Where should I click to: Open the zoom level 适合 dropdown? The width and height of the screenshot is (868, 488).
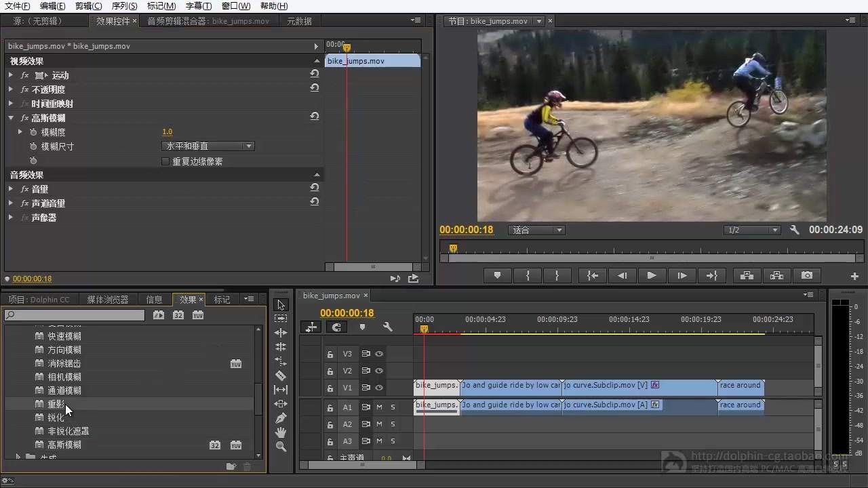point(536,230)
